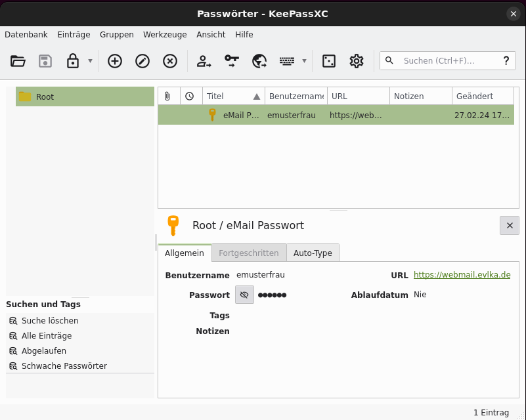Copy username to clipboard icon

[x=204, y=61]
